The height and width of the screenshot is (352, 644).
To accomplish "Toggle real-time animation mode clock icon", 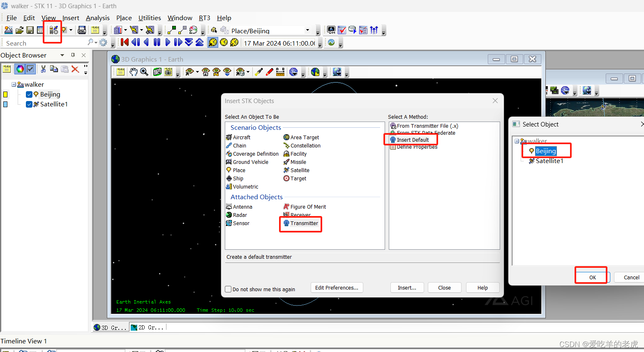I will 224,42.
